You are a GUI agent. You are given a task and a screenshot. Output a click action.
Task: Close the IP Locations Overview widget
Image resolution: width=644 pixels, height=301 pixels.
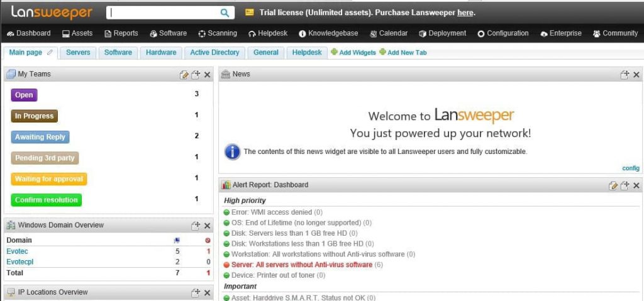pyautogui.click(x=207, y=293)
